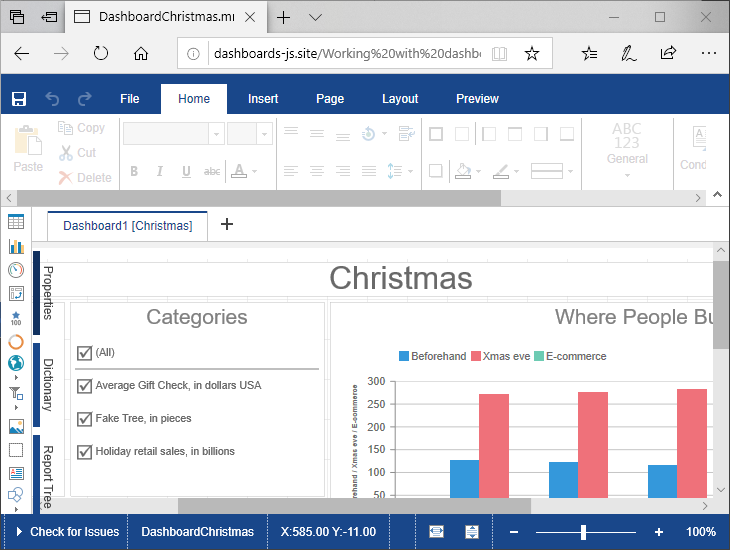The width and height of the screenshot is (730, 550).
Task: Open the General text format dropdown
Action: 627,149
